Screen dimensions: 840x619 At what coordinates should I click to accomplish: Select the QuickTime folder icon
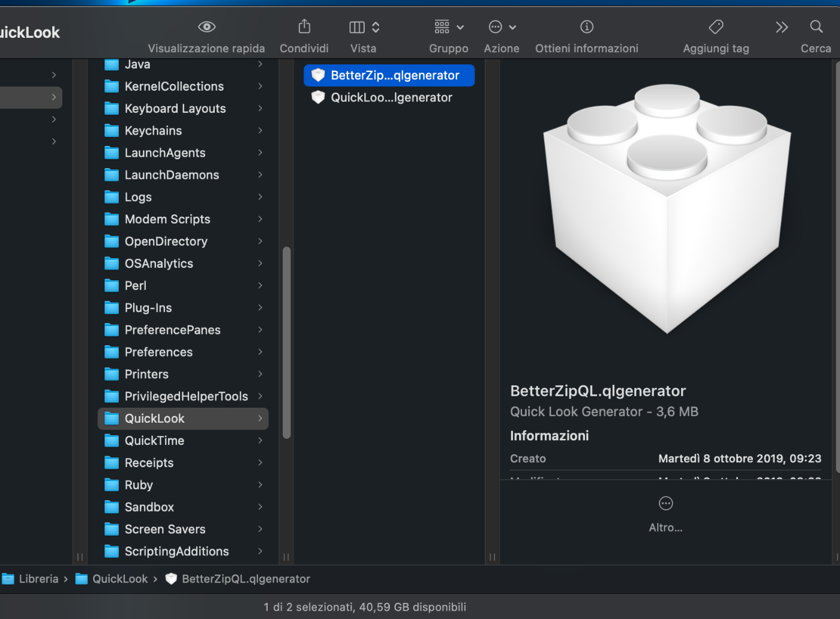tap(112, 441)
